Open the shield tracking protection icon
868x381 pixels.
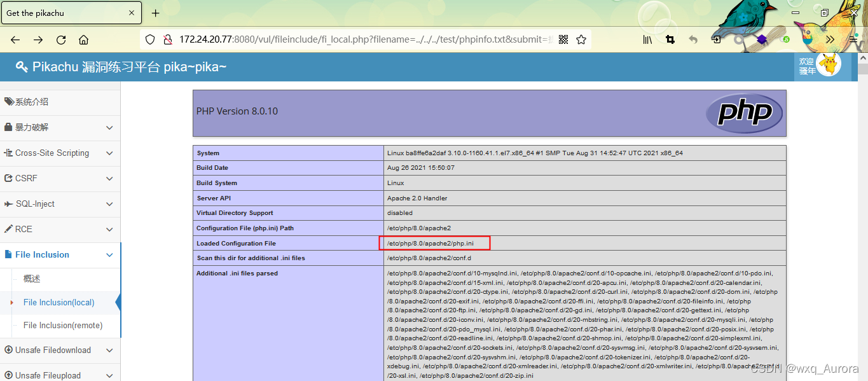tap(150, 39)
